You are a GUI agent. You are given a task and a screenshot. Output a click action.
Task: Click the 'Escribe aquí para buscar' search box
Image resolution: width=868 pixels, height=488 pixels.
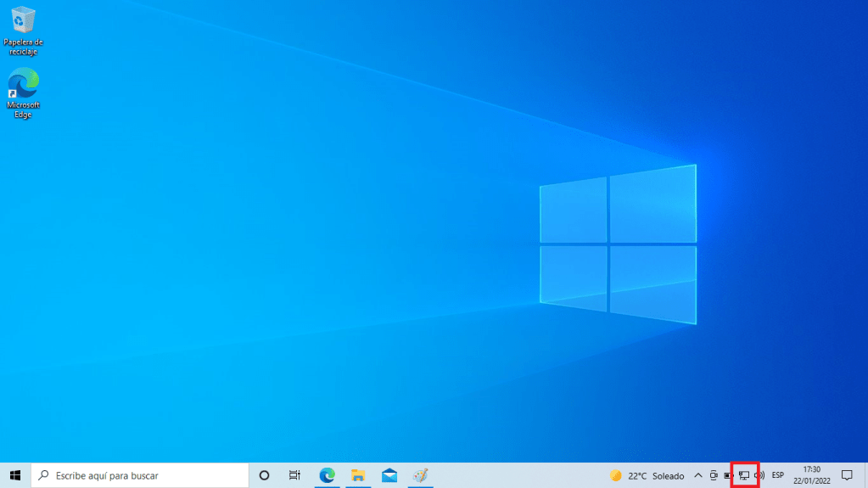(140, 475)
